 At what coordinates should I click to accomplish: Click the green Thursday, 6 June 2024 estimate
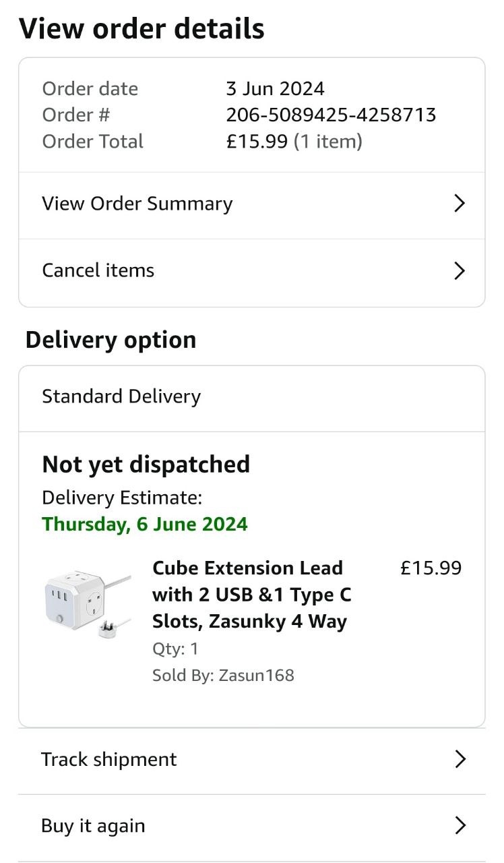pos(145,524)
